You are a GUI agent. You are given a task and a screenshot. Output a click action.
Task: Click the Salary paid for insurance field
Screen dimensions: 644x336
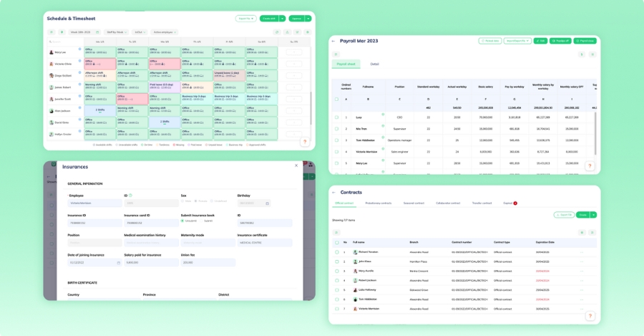pos(151,262)
